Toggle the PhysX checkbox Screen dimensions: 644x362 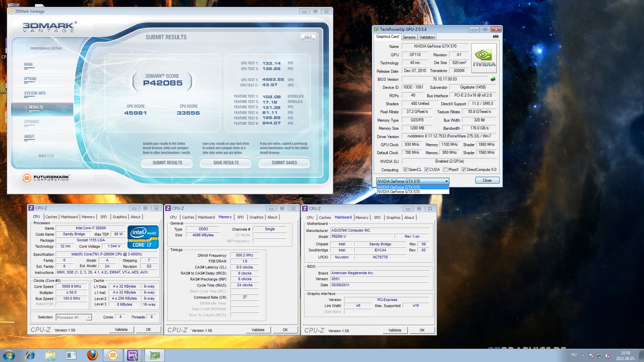click(445, 170)
